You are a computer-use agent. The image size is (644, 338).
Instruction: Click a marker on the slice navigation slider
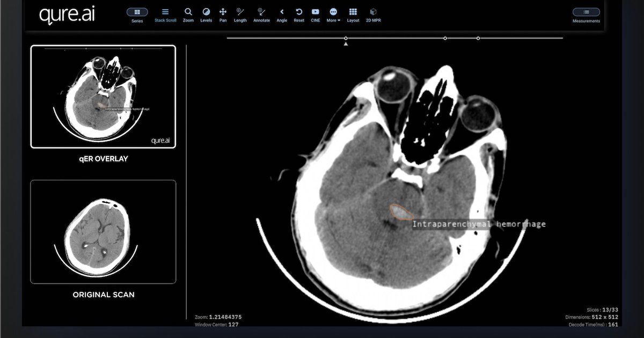346,38
